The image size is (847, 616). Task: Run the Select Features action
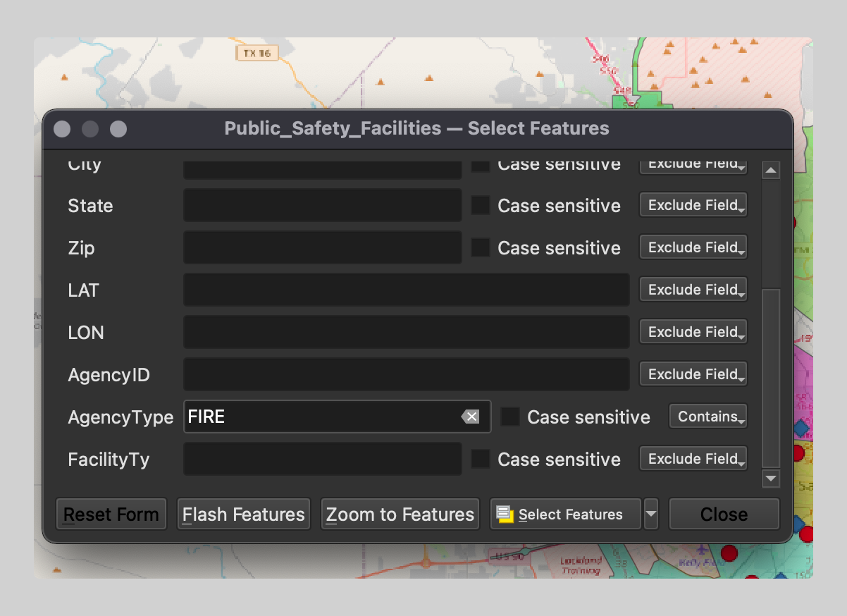tap(564, 514)
